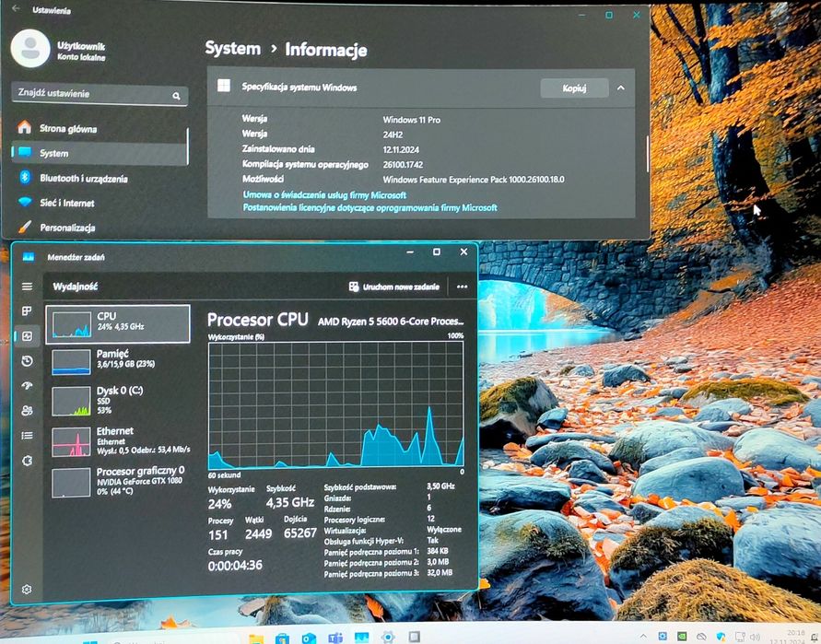Go back using the Ustawienia back arrow
The image size is (821, 644).
coord(16,9)
